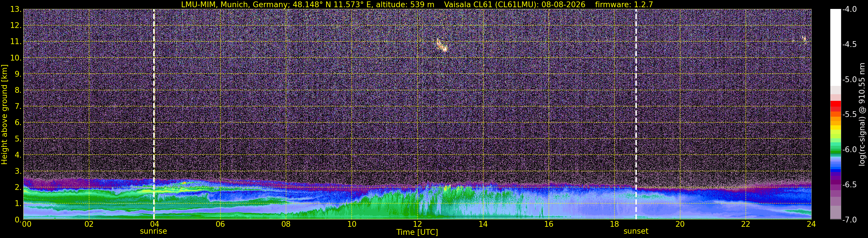Click the yellow band of the colorbar
868x238 pixels.
coord(836,128)
